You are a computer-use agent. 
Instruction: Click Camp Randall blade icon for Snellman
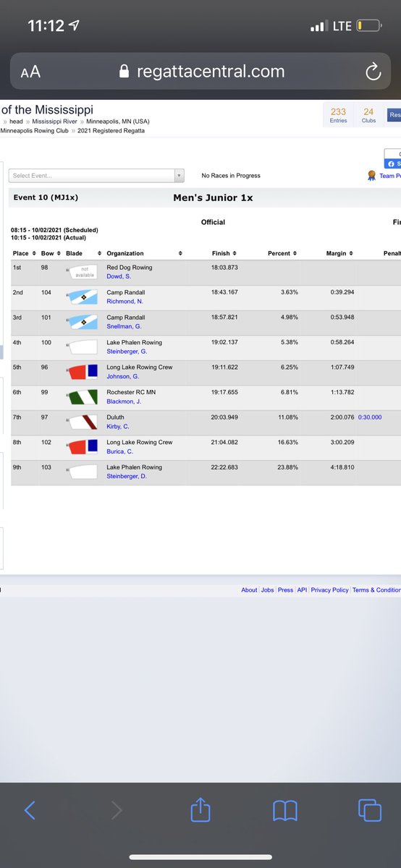[83, 322]
